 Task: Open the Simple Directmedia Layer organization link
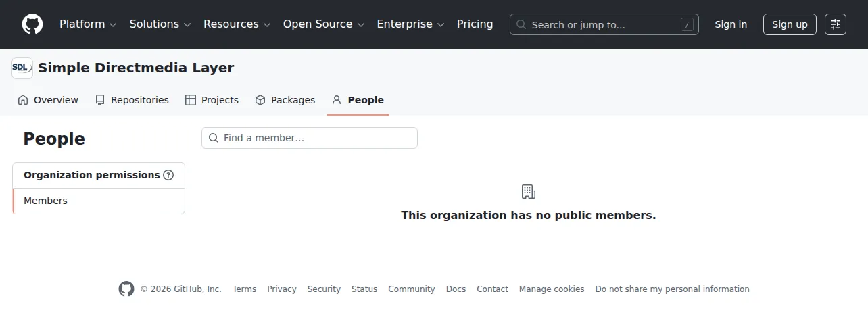[x=136, y=68]
